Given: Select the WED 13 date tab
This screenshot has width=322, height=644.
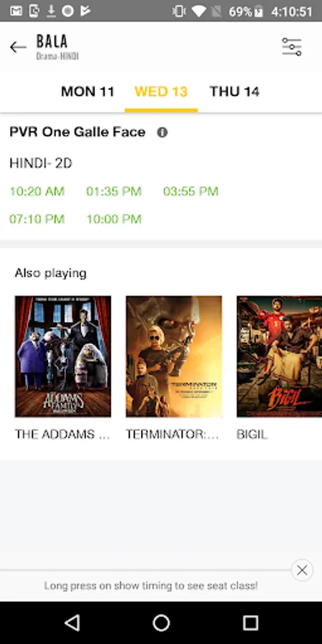Looking at the screenshot, I should pos(161,92).
